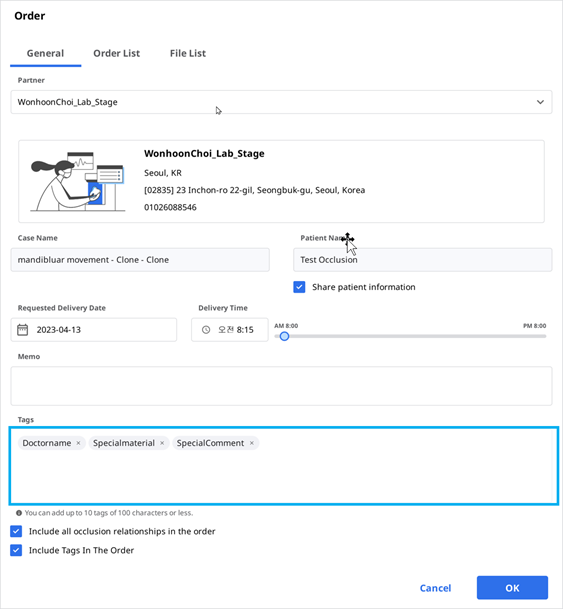Image resolution: width=563 pixels, height=609 pixels.
Task: Click the Case Name input field
Action: point(140,260)
